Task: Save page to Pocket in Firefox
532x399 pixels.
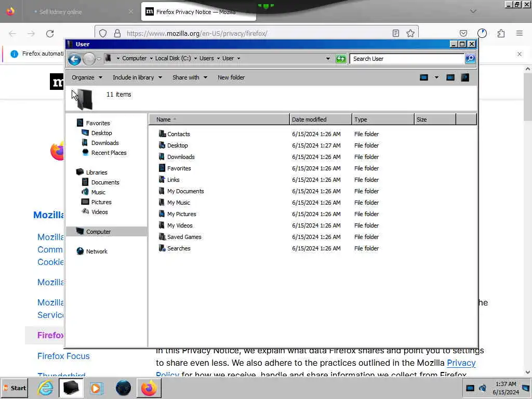Action: 463,33
